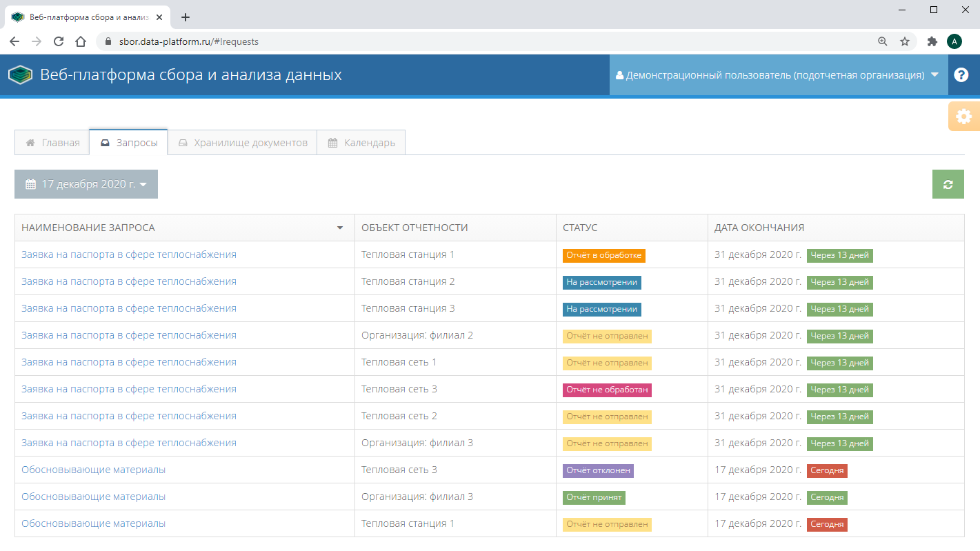Click the green refresh button
980x551 pixels.
coord(948,184)
